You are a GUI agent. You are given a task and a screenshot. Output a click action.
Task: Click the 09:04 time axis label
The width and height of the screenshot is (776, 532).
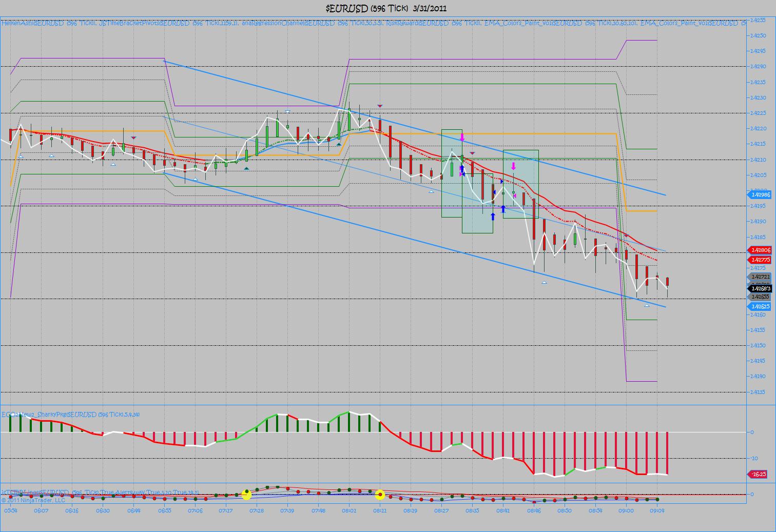click(657, 511)
